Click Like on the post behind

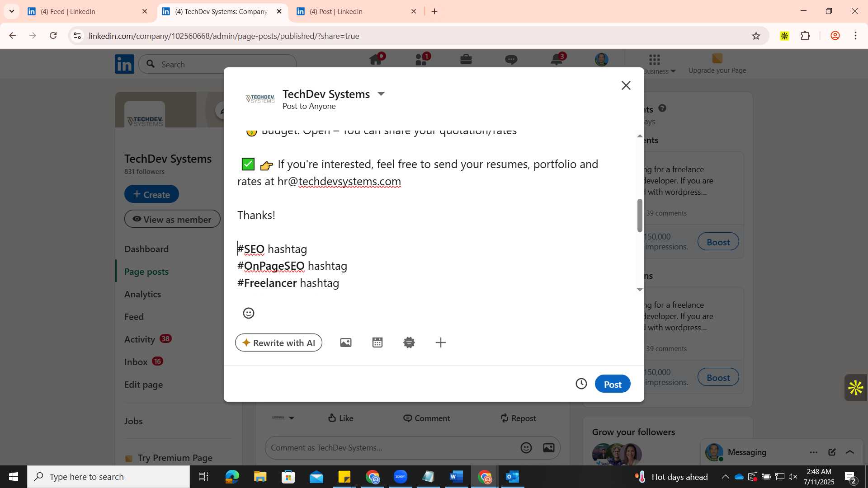tap(340, 418)
